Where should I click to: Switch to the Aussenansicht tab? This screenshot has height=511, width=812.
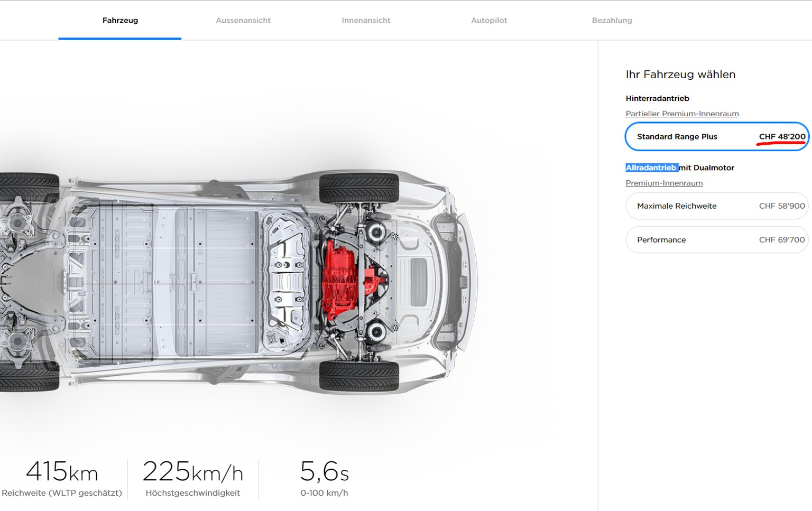[243, 20]
